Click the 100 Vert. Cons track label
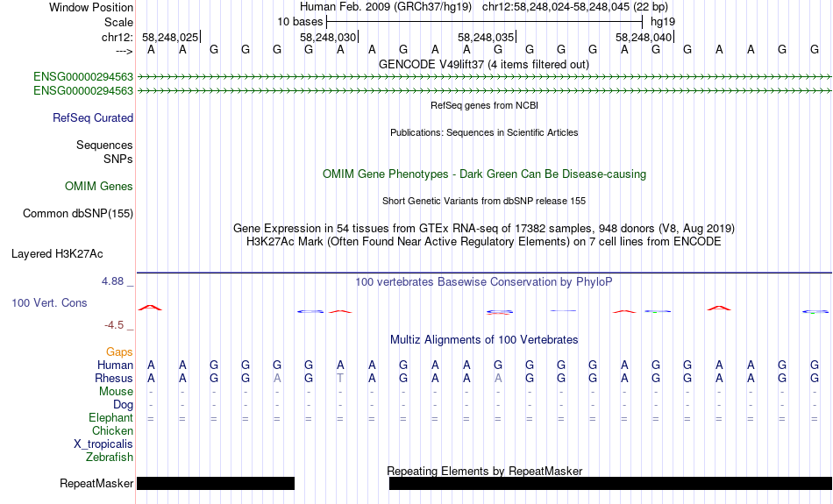The width and height of the screenshot is (833, 504). (x=49, y=302)
